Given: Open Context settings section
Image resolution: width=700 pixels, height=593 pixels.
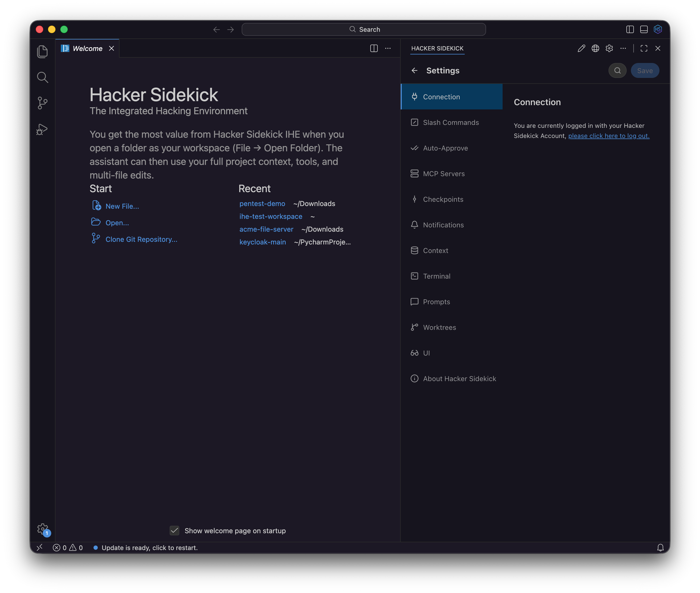Looking at the screenshot, I should pyautogui.click(x=452, y=250).
